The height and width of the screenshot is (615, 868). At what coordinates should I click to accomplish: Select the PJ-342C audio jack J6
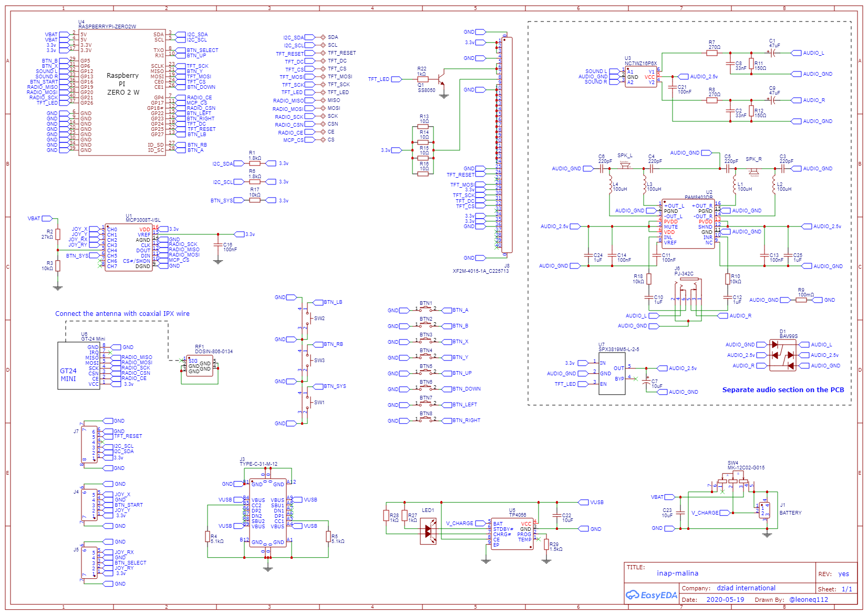pyautogui.click(x=688, y=292)
